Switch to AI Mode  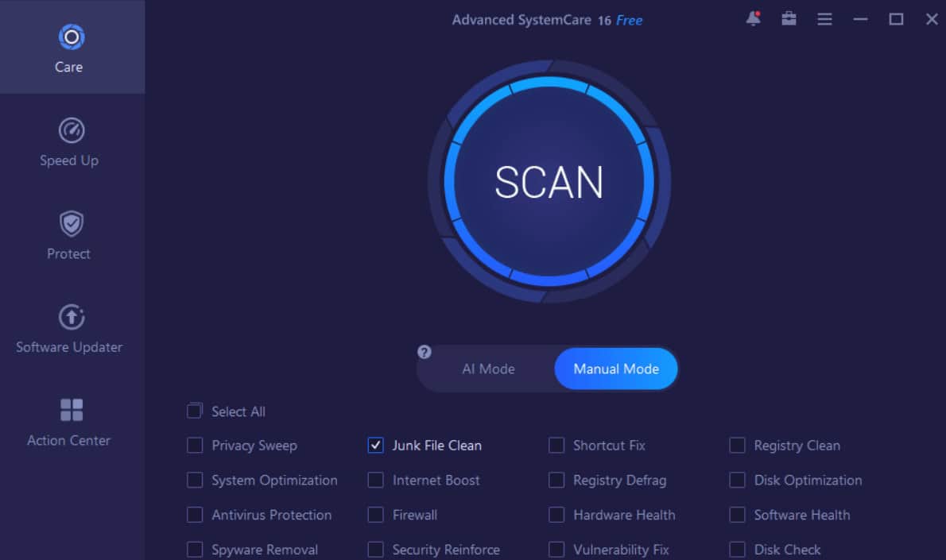pyautogui.click(x=488, y=369)
